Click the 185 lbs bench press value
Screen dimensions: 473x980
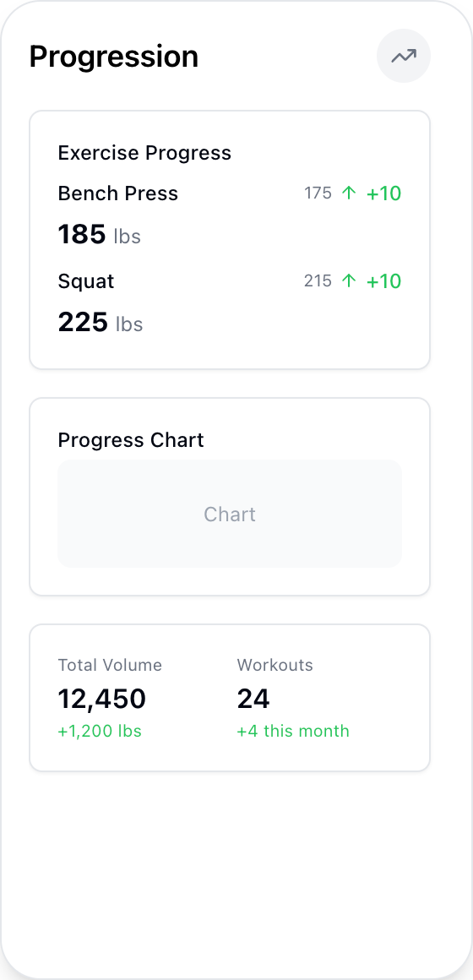pyautogui.click(x=100, y=235)
